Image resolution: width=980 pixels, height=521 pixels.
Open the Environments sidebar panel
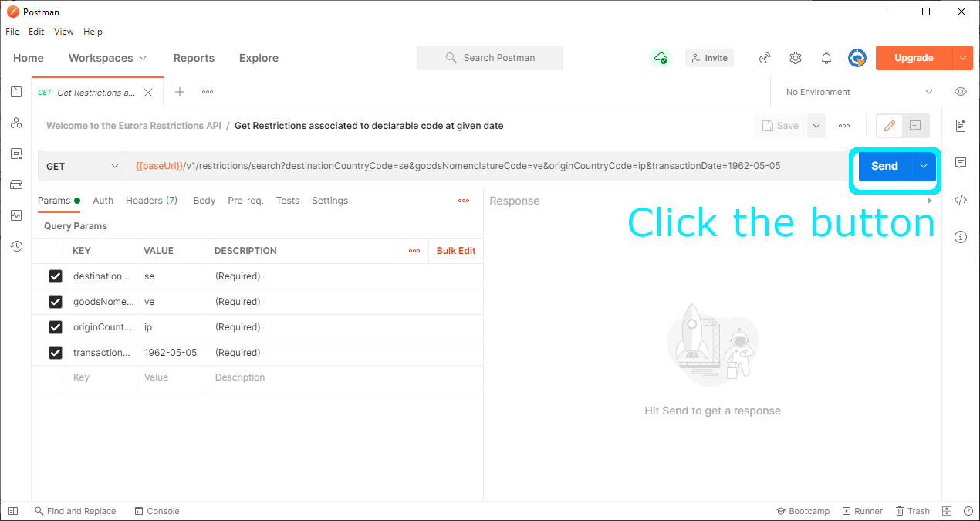pos(16,154)
